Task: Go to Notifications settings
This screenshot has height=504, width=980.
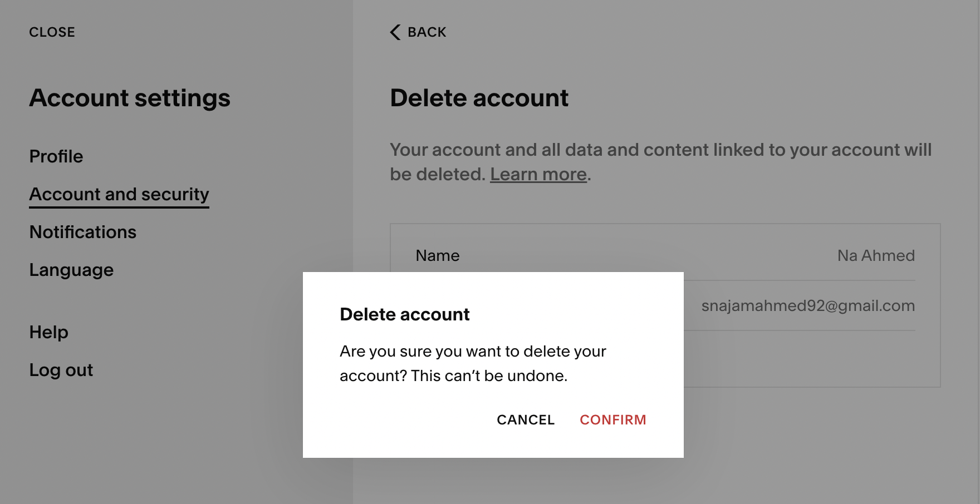Action: 83,232
